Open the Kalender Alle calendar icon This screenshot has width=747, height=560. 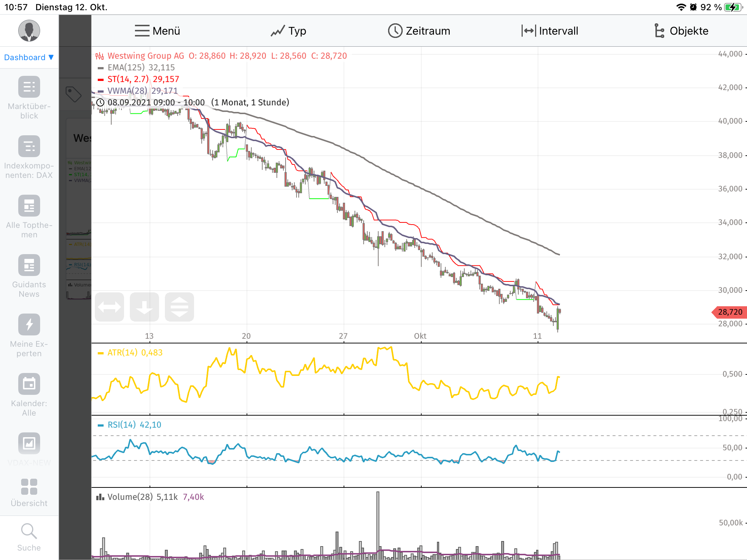pos(29,384)
